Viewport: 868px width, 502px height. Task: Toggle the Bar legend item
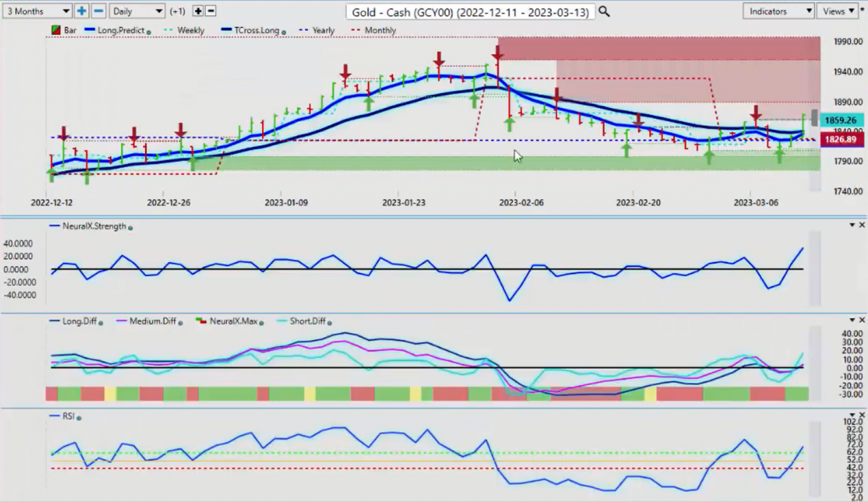tap(64, 31)
